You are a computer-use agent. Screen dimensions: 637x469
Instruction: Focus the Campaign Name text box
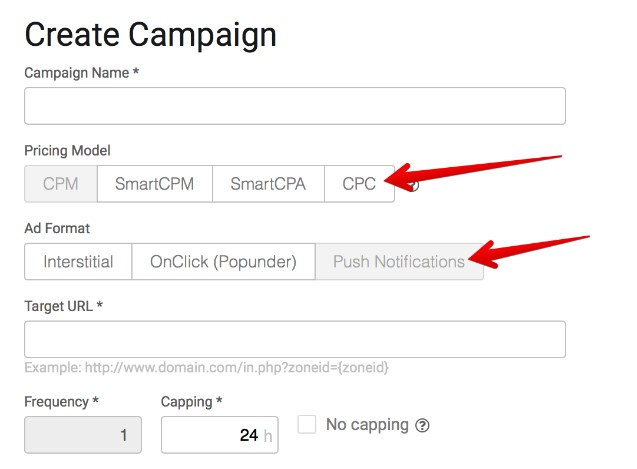(295, 106)
